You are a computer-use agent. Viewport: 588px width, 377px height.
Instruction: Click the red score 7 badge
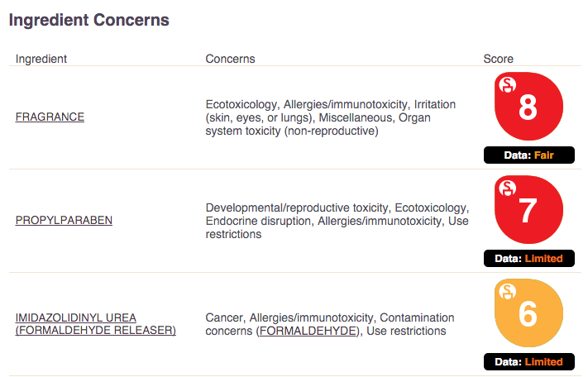528,210
